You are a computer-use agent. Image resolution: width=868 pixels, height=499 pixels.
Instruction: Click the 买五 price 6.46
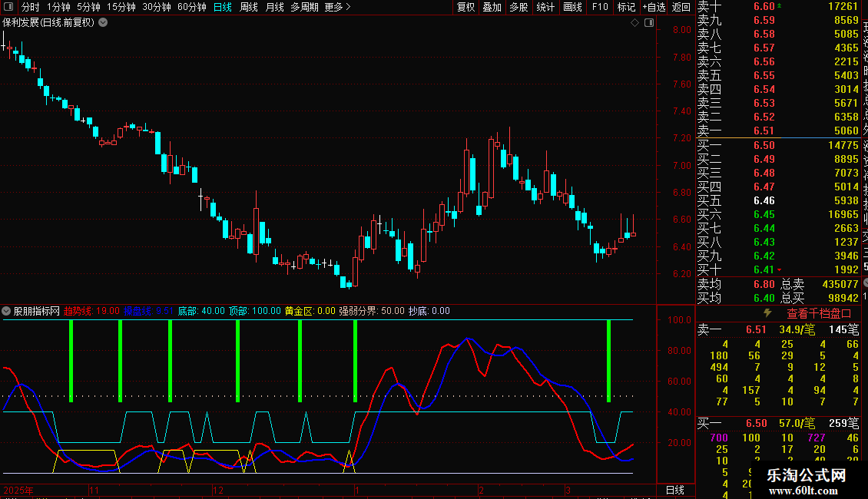click(764, 200)
